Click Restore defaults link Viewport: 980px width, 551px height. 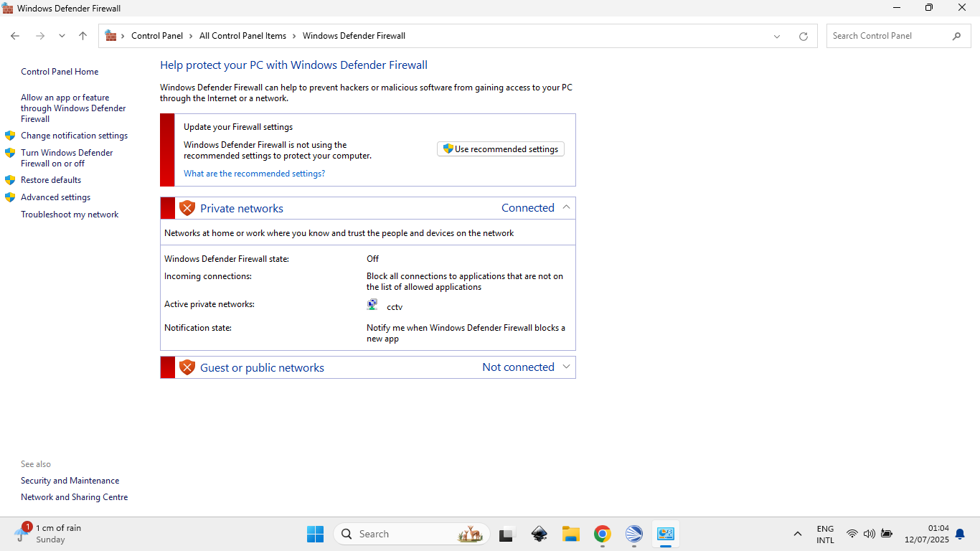click(x=51, y=180)
